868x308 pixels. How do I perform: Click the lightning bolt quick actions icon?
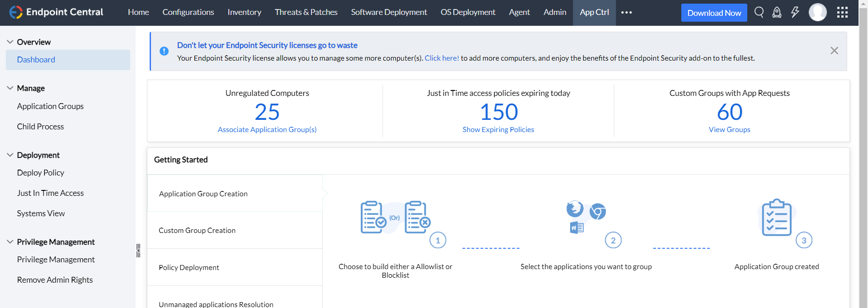(795, 12)
